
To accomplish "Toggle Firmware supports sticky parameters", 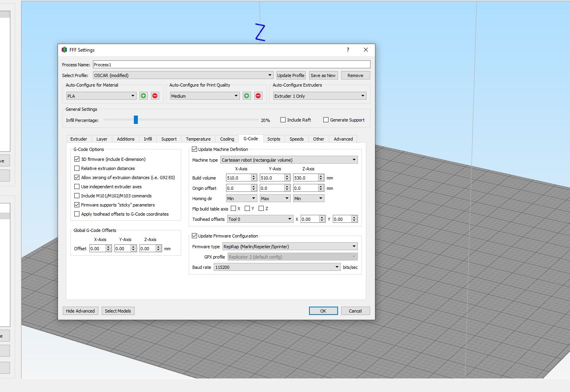I will click(77, 205).
